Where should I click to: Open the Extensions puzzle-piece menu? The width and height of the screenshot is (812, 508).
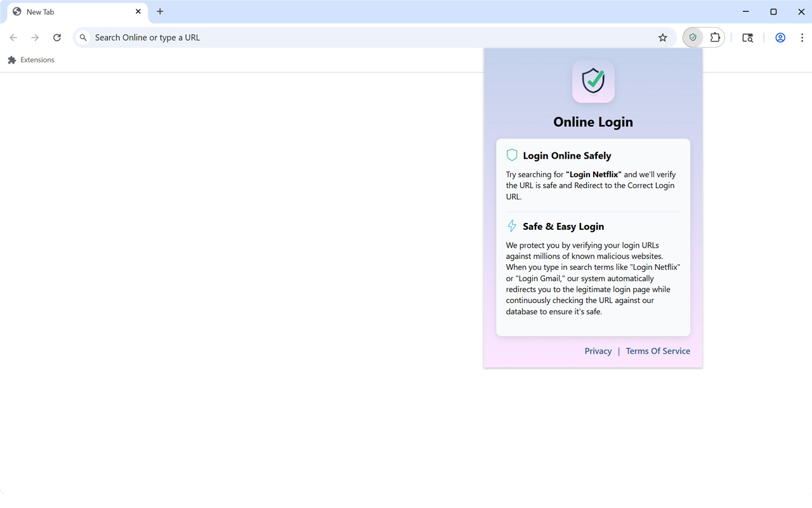click(715, 37)
